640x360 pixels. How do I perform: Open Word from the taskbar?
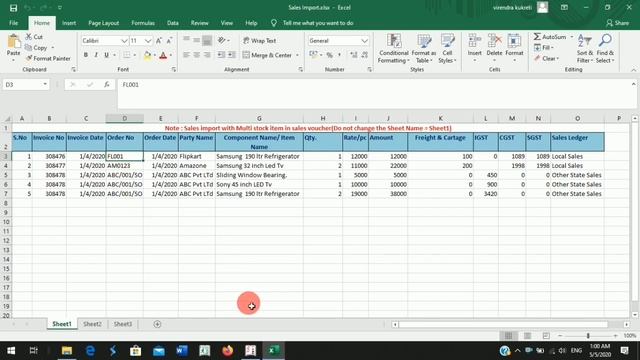coord(182,350)
